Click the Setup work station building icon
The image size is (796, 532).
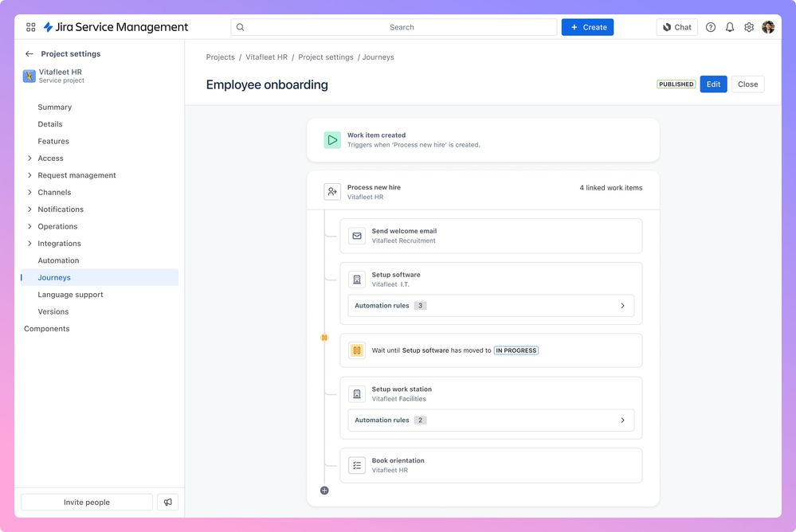[357, 394]
